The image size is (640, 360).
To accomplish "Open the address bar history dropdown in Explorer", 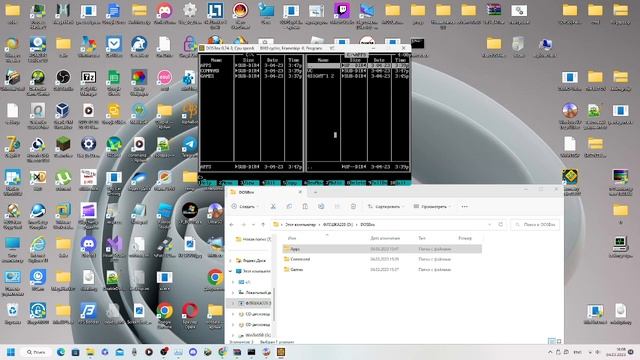I will pos(489,224).
